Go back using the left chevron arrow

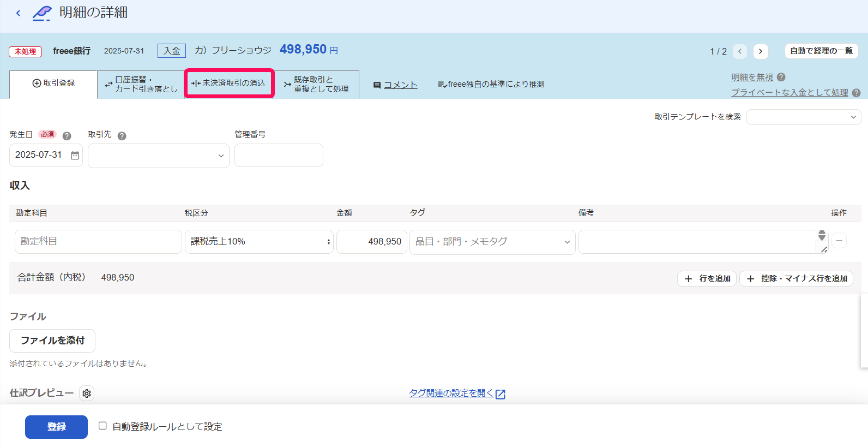[18, 13]
